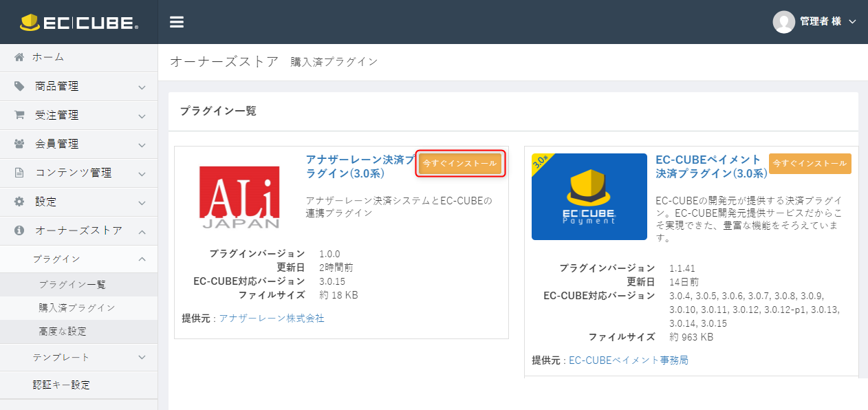Open EC-CUBEペイメント事務局 provider link

pos(629,360)
